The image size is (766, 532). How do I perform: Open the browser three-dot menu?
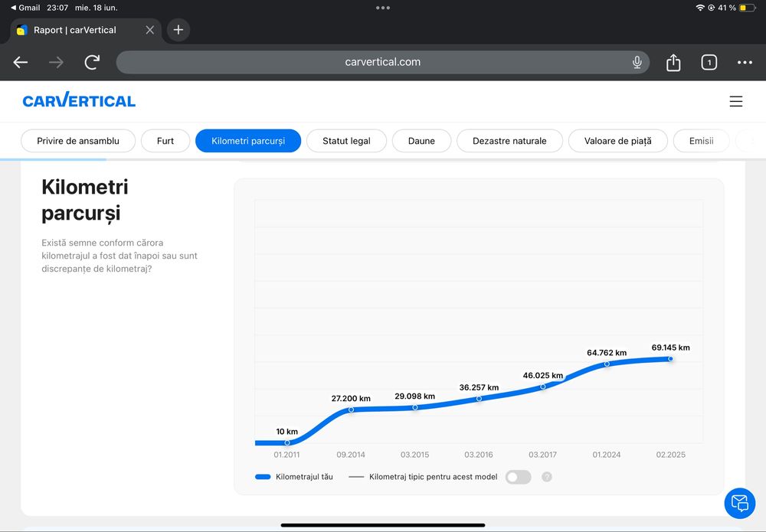745,63
